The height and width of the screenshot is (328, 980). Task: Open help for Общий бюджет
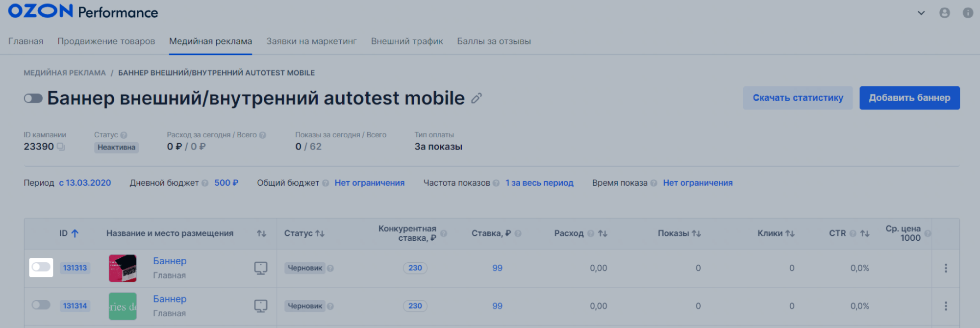(x=326, y=183)
